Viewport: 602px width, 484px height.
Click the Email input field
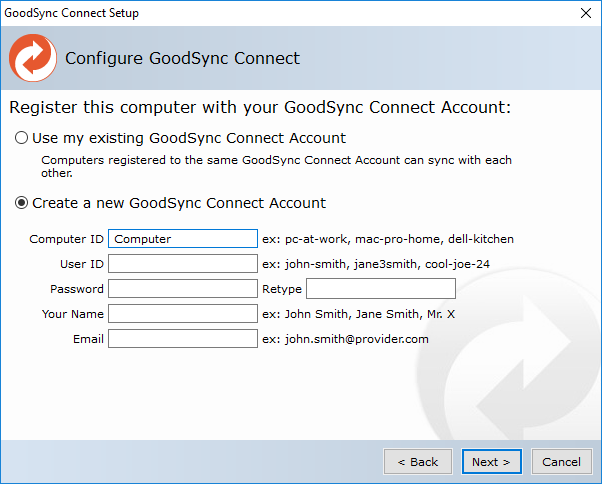click(183, 339)
